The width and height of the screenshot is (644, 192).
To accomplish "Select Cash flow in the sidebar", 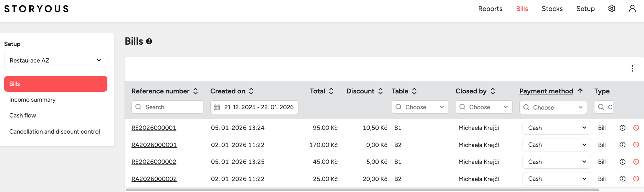I will [x=23, y=115].
